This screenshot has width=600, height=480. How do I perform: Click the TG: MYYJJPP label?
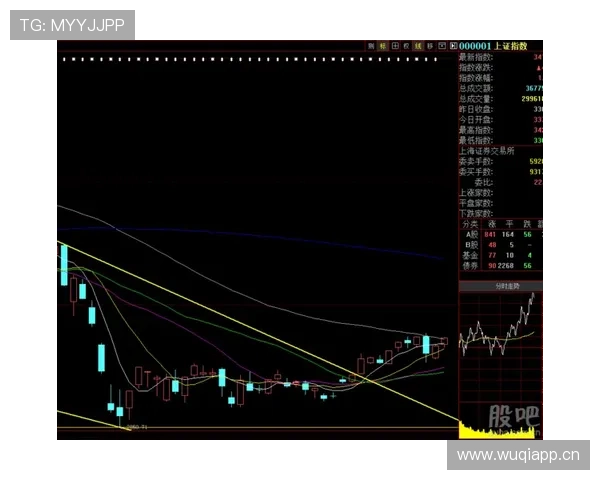tap(72, 25)
